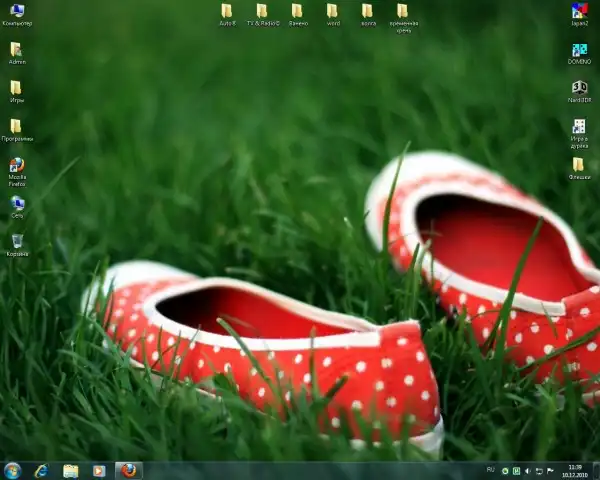Switch to the Firefox taskbar window
This screenshot has height=480, width=600.
coord(128,470)
